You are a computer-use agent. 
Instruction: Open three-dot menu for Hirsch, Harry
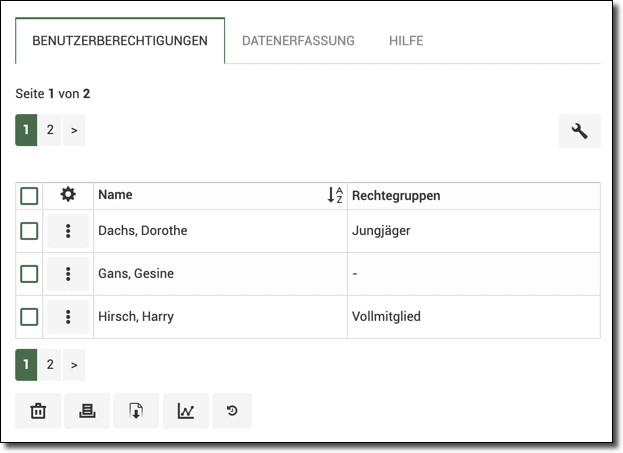coord(68,317)
